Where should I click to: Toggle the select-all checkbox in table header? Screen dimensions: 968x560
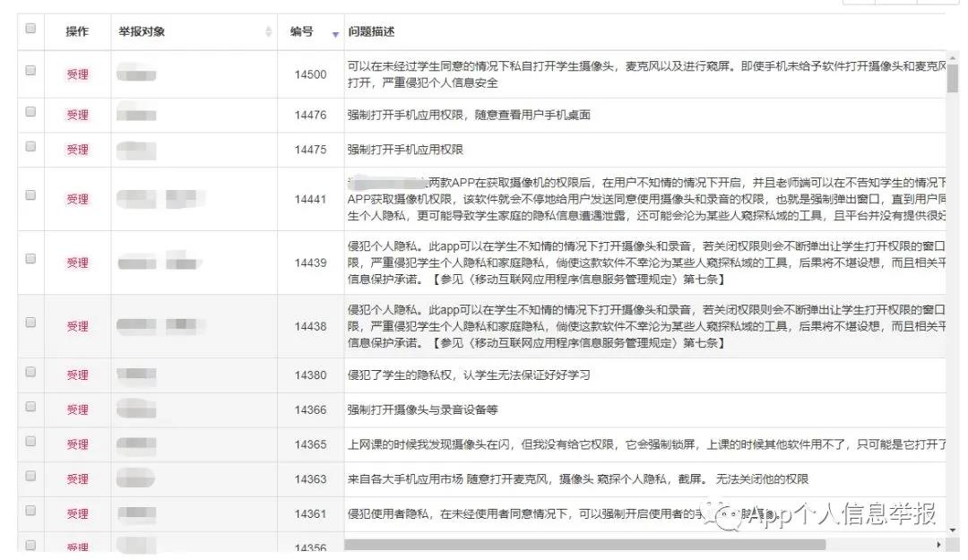pos(30,29)
